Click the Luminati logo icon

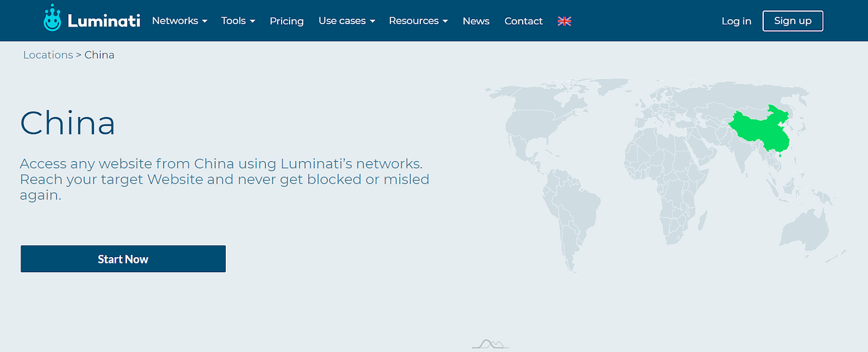pos(53,19)
